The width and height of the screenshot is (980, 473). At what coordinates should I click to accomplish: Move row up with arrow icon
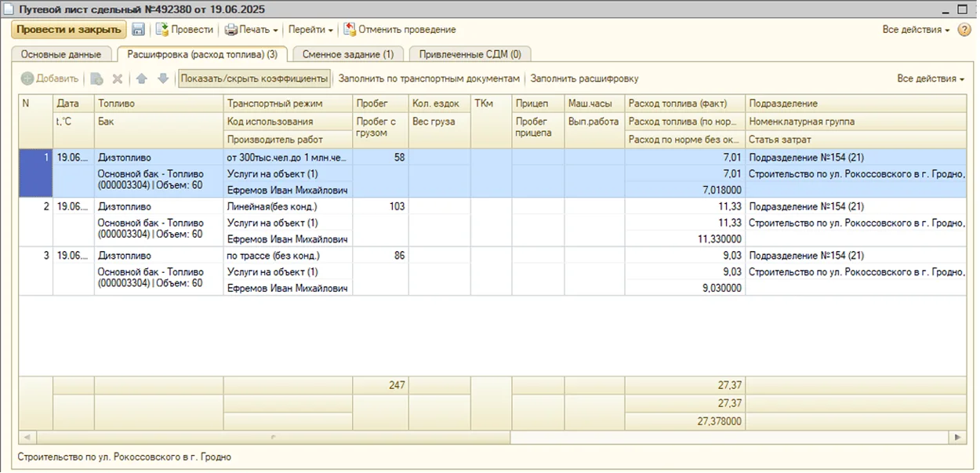(142, 78)
